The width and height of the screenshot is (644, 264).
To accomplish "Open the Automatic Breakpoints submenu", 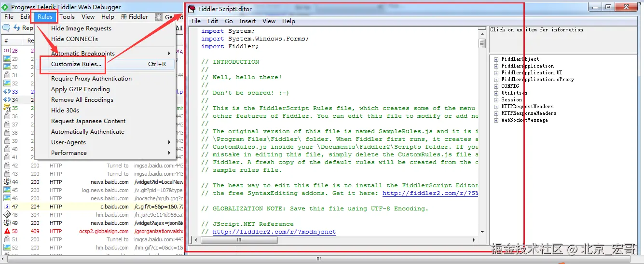I will 105,54.
